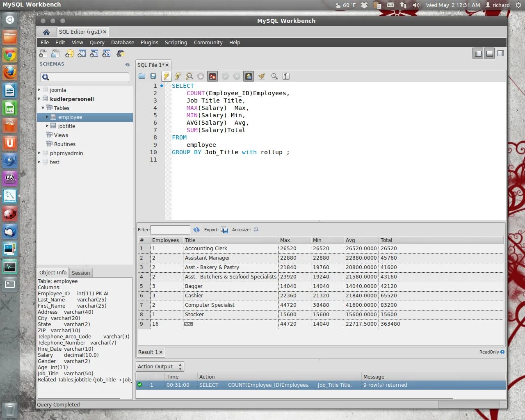Close the SQL File 1 tab
This screenshot has height=420, width=525.
167,65
